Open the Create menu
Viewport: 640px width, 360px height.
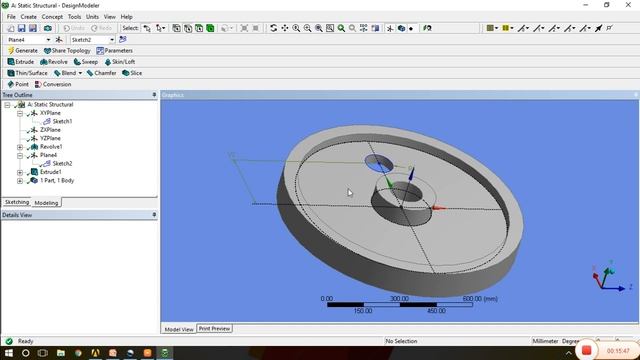point(29,17)
